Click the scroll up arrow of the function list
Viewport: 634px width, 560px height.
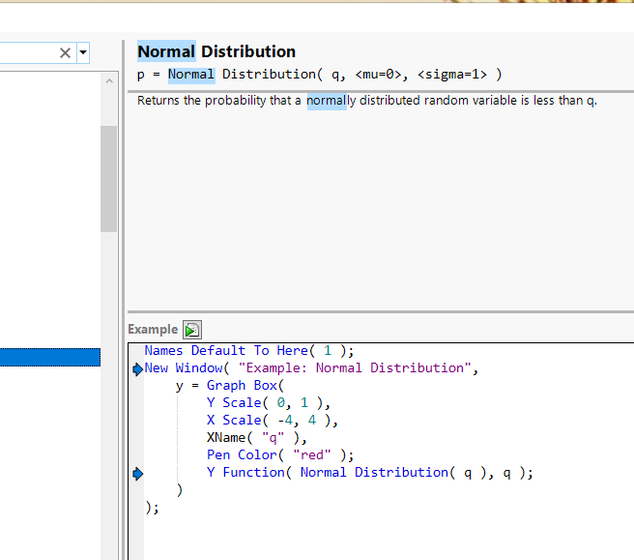click(109, 81)
